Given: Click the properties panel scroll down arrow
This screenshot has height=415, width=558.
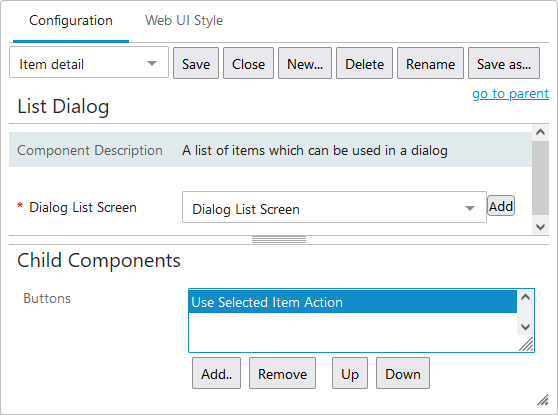Looking at the screenshot, I should click(x=540, y=227).
